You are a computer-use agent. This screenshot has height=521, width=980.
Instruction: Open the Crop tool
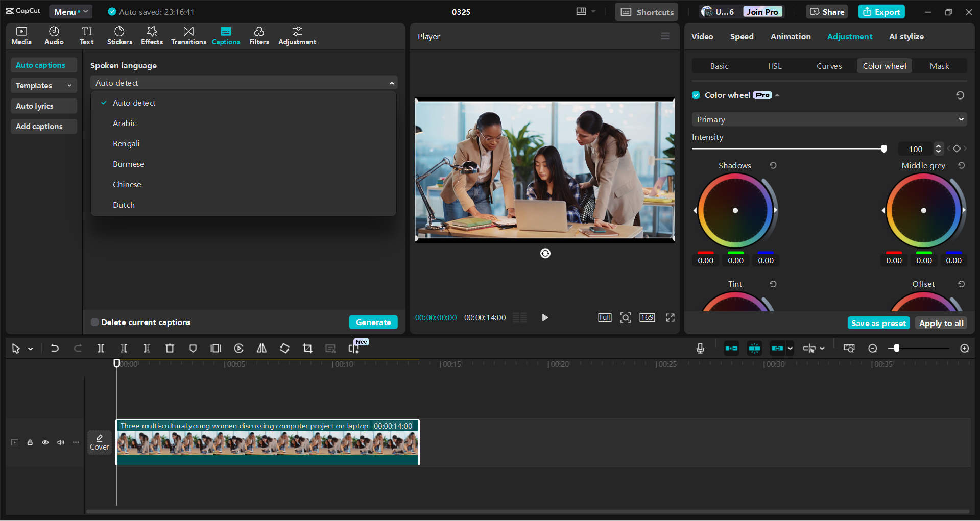[x=307, y=348]
